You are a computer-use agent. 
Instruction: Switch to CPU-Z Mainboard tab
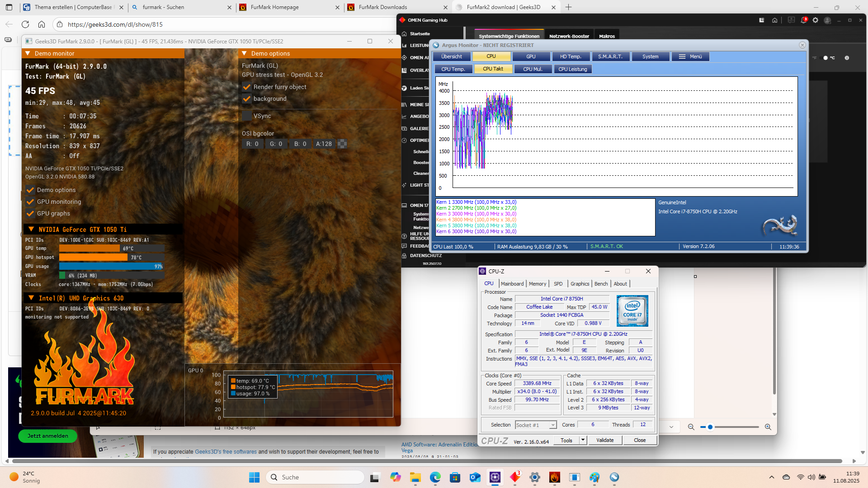[512, 284]
